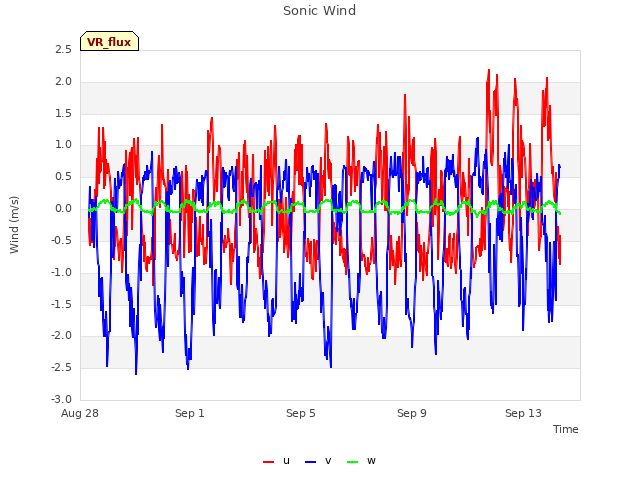Click the blue v legend color marker
640x480 pixels.
(x=310, y=462)
